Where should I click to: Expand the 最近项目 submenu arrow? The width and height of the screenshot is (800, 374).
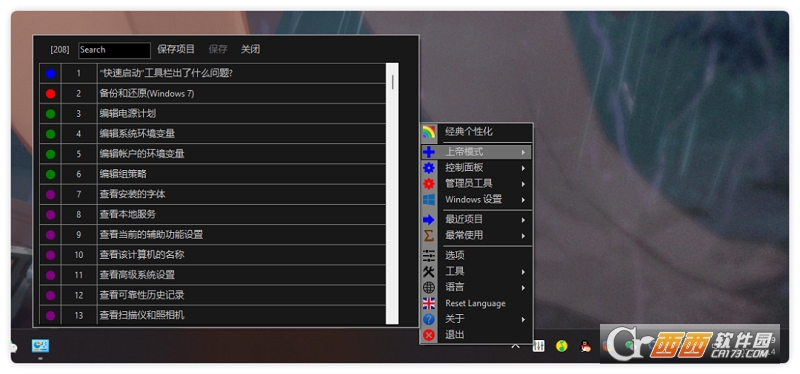tap(523, 220)
